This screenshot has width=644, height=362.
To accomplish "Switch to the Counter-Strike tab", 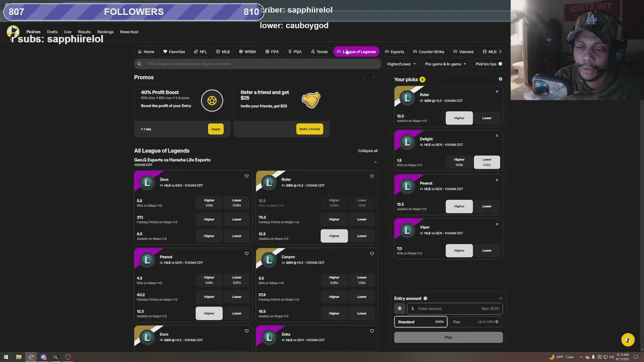I will [429, 52].
